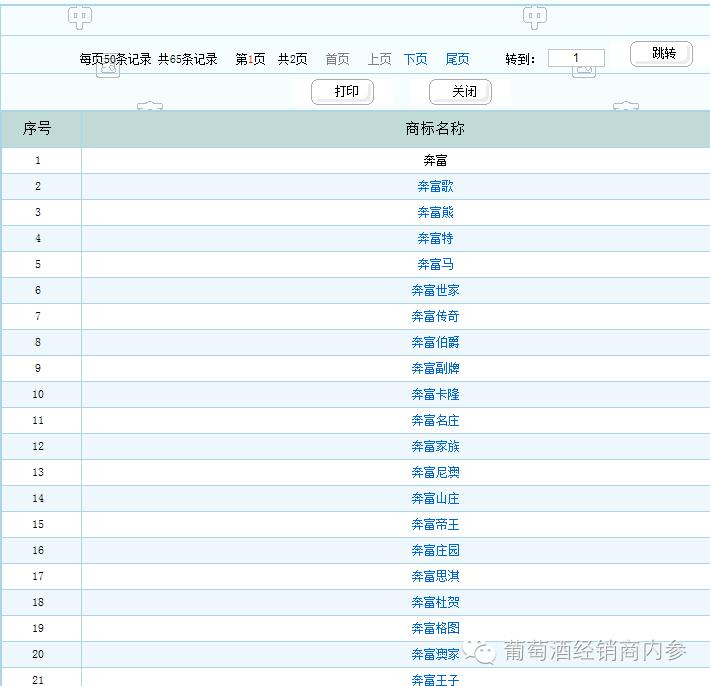This screenshot has height=686, width=710.
Task: Open trademark 奔富熊
Action: [435, 212]
